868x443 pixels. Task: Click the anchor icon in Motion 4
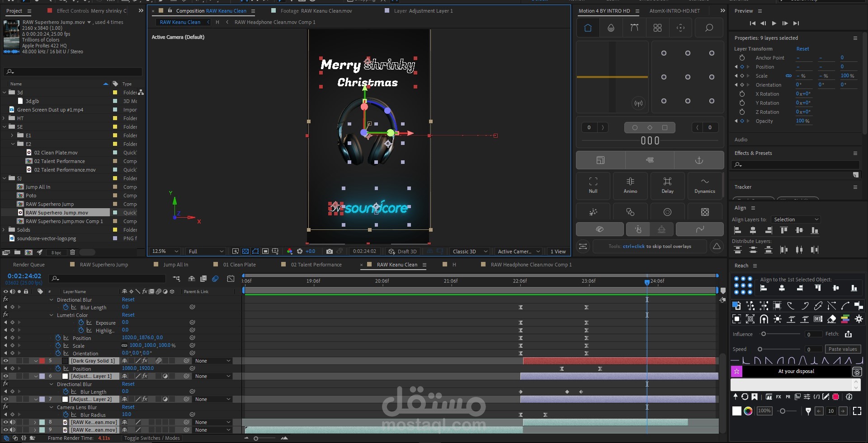(699, 160)
